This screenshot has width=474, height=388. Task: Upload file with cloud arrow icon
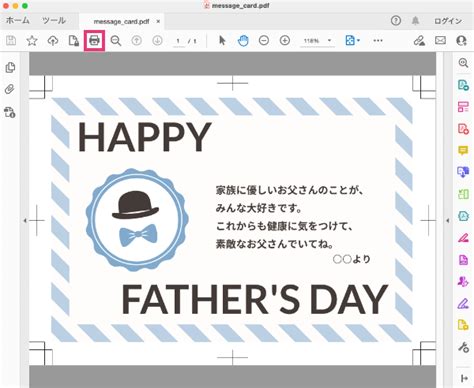click(x=53, y=41)
